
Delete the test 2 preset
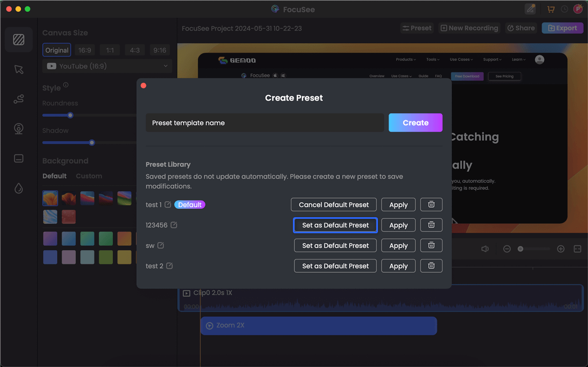pos(431,266)
